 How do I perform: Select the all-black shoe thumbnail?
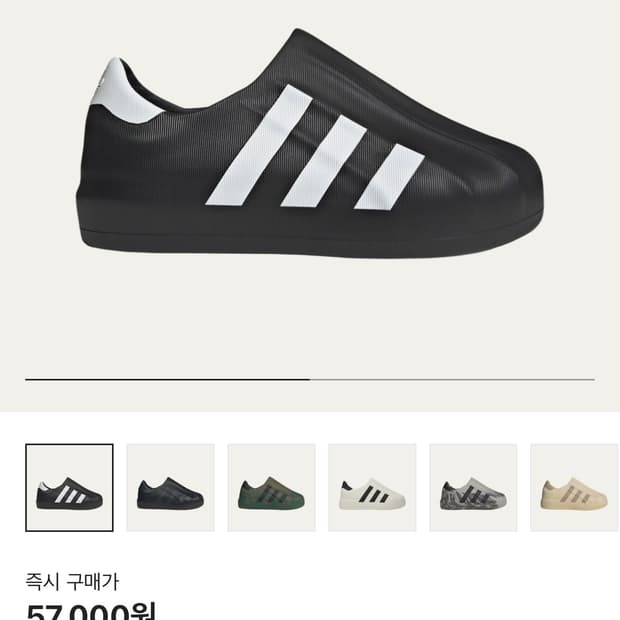point(170,488)
